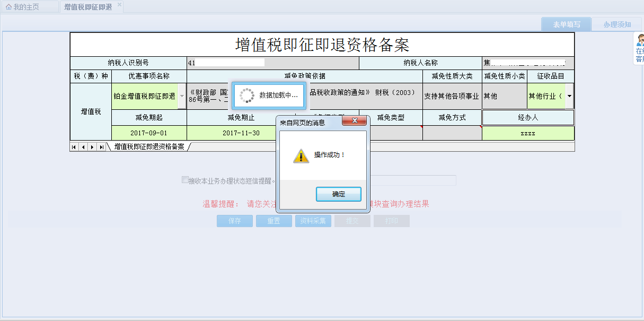Click the 确定 button in the dialog
Screen dimensions: 644x321
pyautogui.click(x=338, y=194)
